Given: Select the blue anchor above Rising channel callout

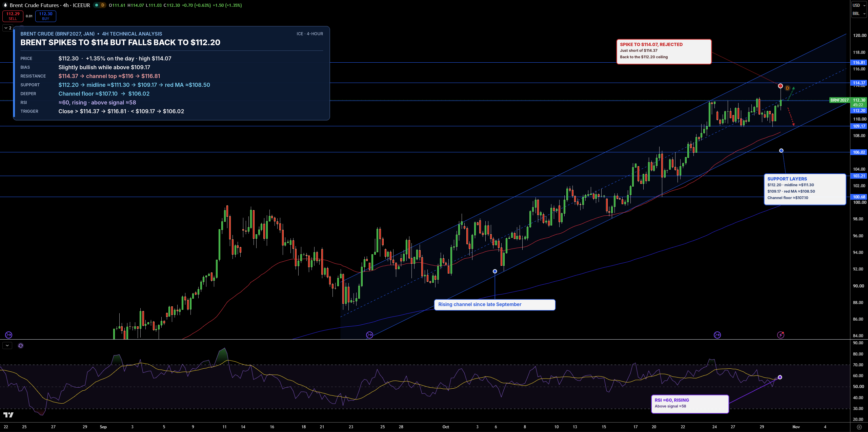Looking at the screenshot, I should (x=495, y=272).
